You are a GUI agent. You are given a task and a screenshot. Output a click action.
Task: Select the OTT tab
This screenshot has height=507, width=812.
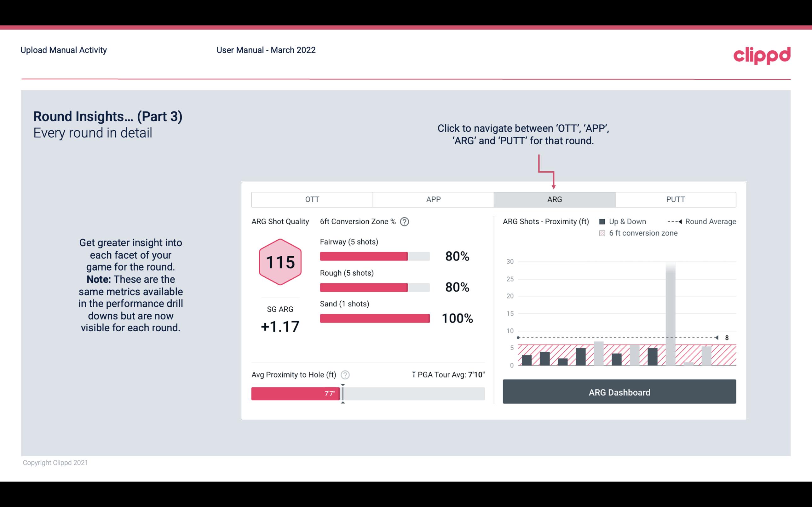click(312, 199)
